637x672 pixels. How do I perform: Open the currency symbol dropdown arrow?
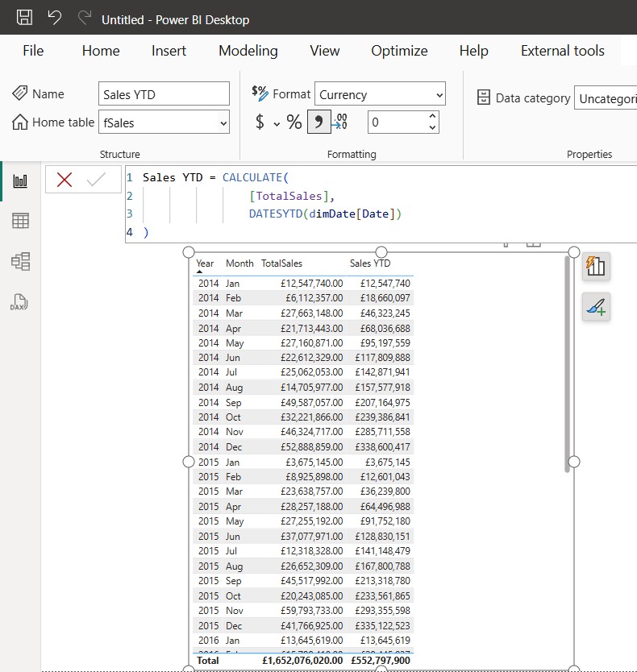277,123
